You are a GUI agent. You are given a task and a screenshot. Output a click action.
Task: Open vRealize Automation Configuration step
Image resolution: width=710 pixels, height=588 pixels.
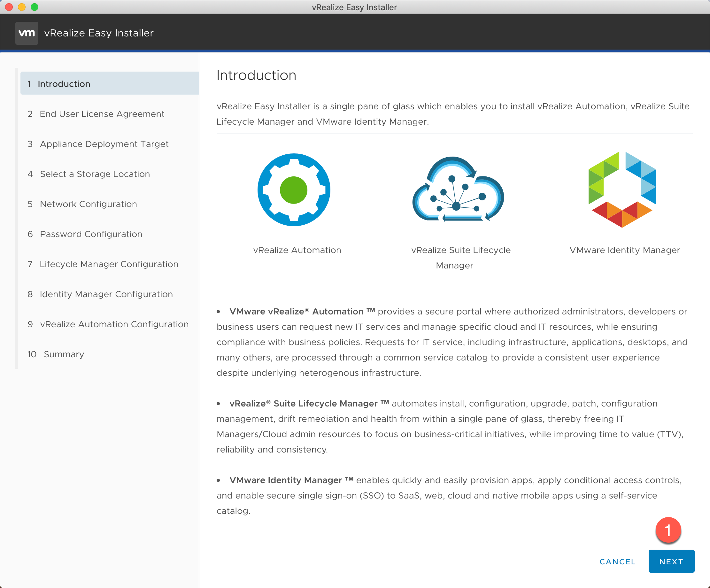click(114, 324)
